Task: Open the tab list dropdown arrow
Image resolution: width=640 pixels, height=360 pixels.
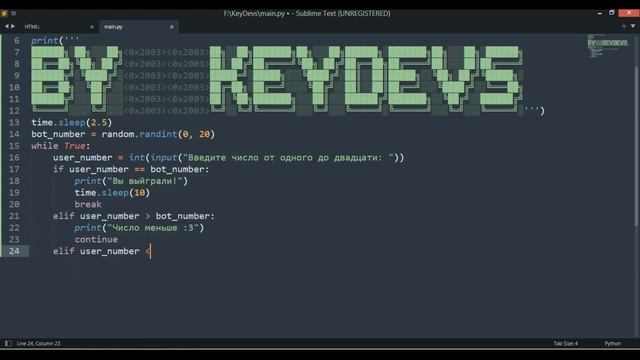Action: point(633,26)
